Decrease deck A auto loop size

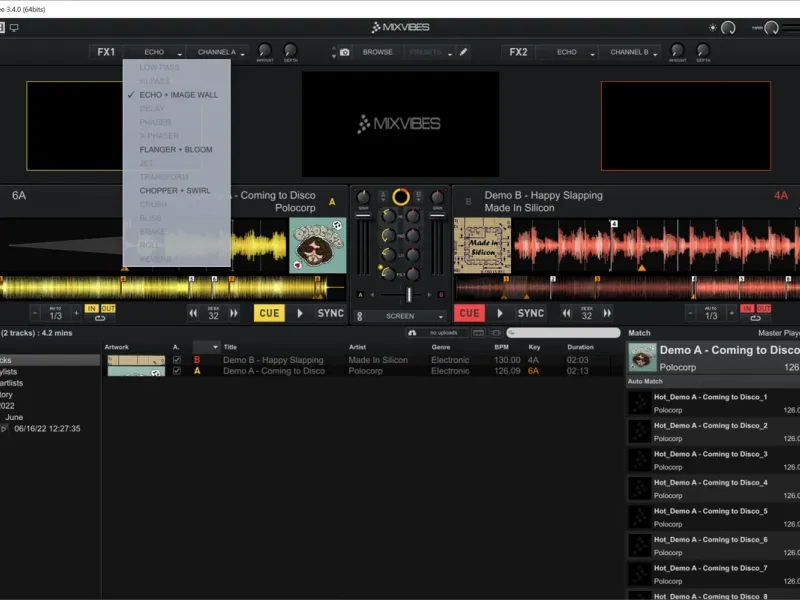click(35, 313)
